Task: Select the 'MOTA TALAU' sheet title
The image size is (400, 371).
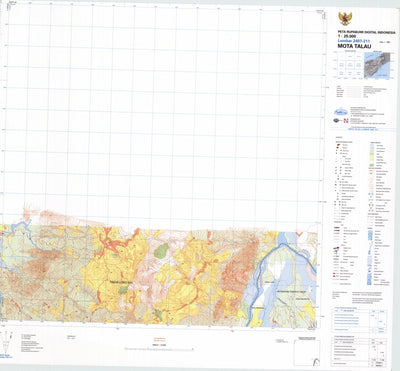Action: [x=354, y=47]
